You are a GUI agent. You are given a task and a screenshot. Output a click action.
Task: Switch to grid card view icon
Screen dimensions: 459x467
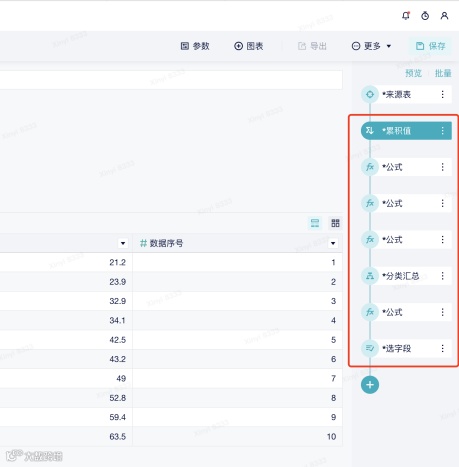tap(335, 223)
